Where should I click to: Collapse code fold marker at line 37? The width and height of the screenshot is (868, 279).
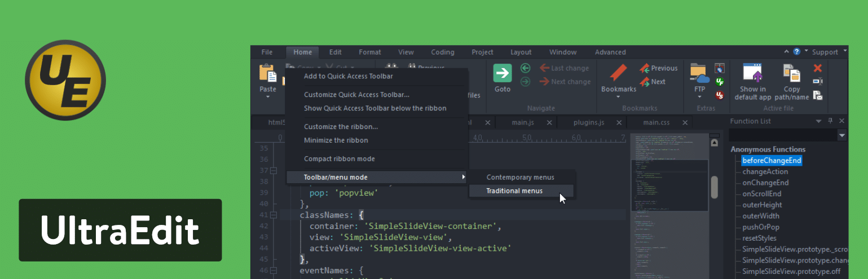[x=274, y=171]
